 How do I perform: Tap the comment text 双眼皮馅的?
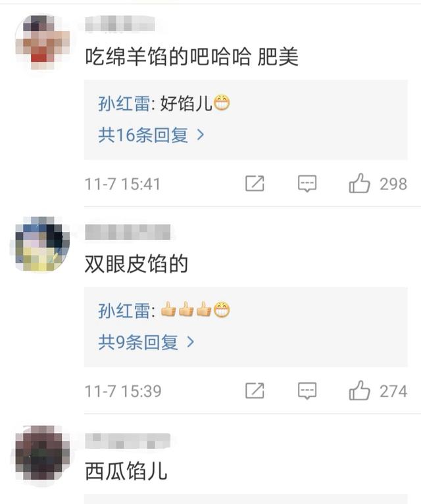pyautogui.click(x=136, y=264)
